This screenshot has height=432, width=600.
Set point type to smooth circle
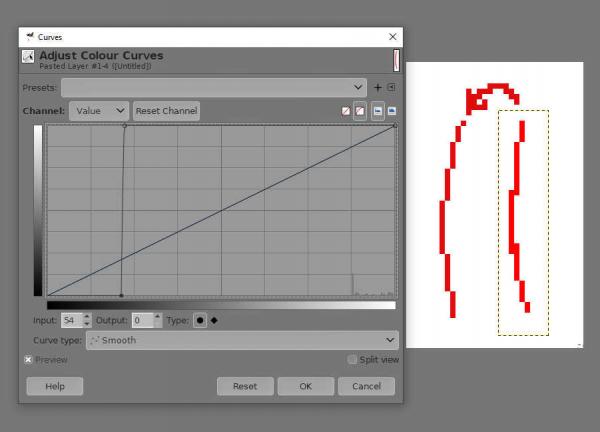tap(200, 320)
